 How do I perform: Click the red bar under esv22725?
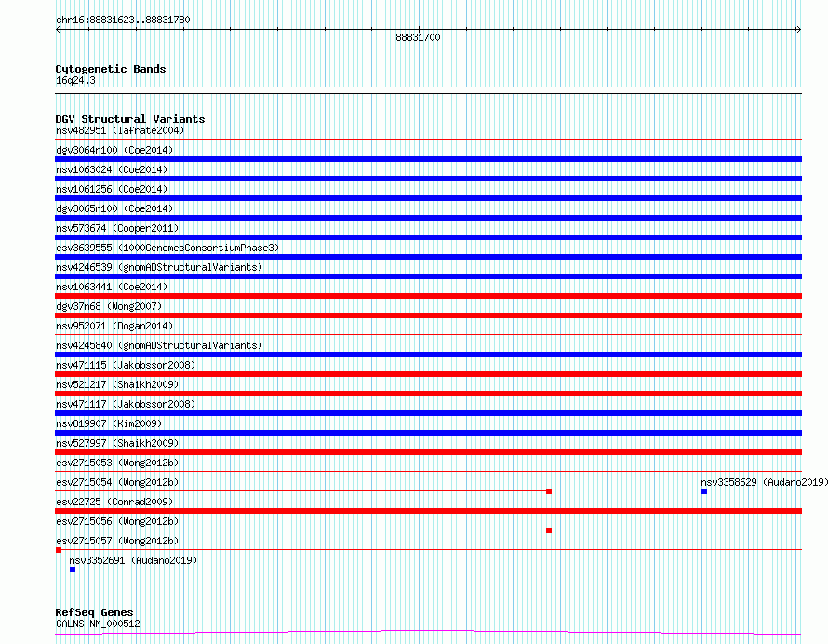point(428,511)
